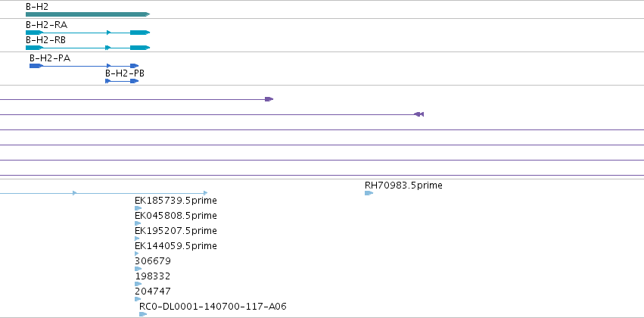Select the RC0-DL0001-140700-117-A06 label

tap(213, 307)
